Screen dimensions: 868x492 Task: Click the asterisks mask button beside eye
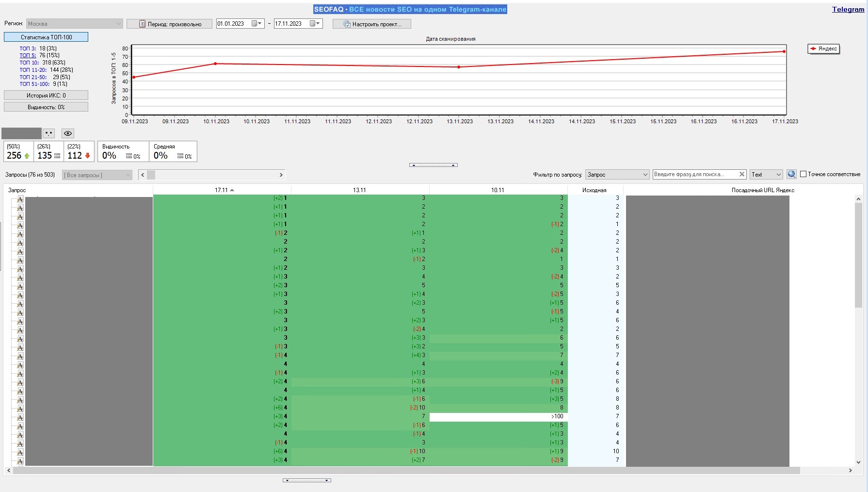click(49, 133)
